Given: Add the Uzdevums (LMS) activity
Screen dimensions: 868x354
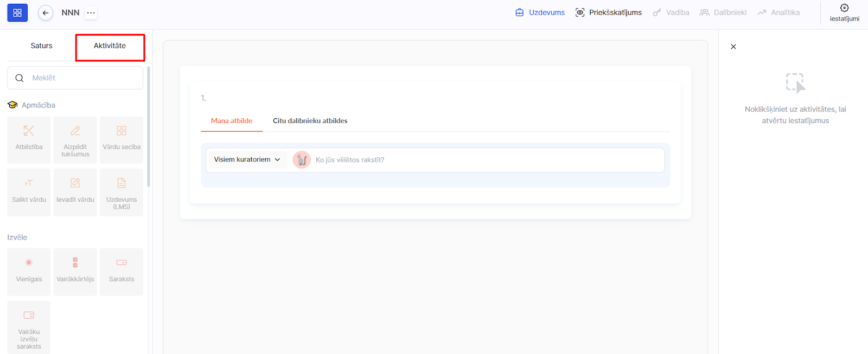Looking at the screenshot, I should [122, 192].
